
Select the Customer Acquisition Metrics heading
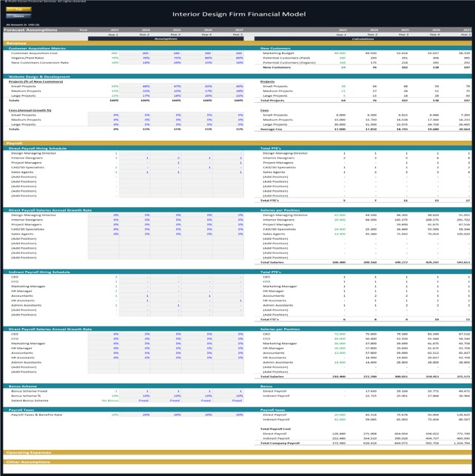[37, 48]
